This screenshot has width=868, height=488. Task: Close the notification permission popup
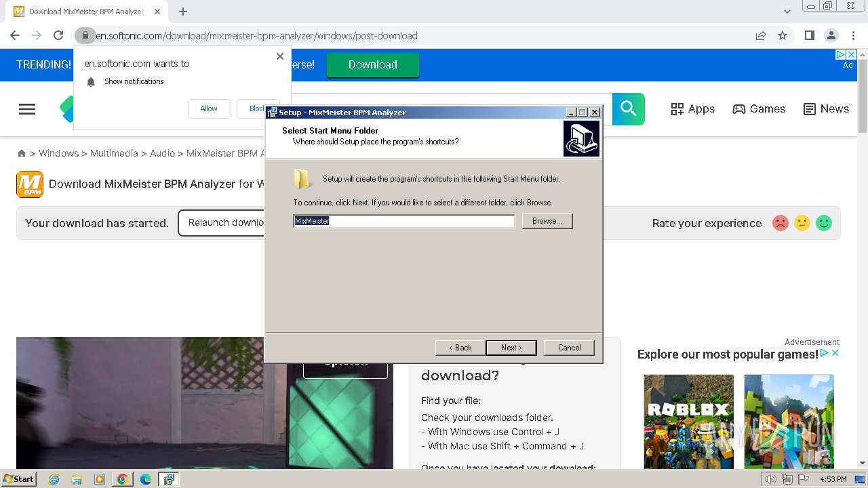tap(280, 56)
